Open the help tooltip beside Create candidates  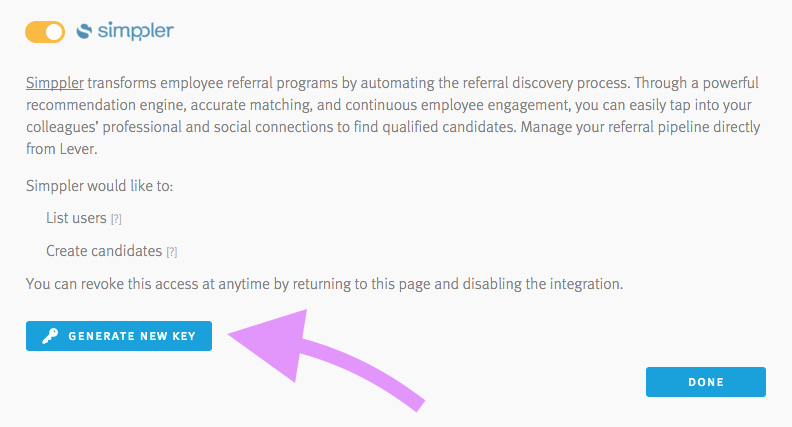172,252
